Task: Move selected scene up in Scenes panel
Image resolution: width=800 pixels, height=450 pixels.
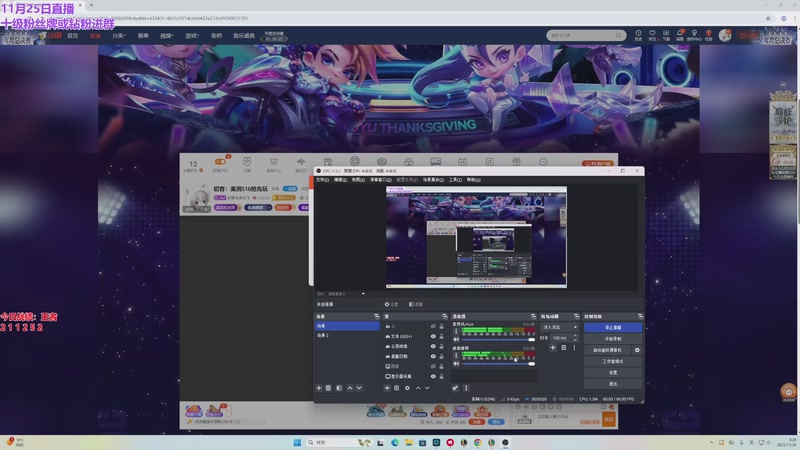Action: 349,388
